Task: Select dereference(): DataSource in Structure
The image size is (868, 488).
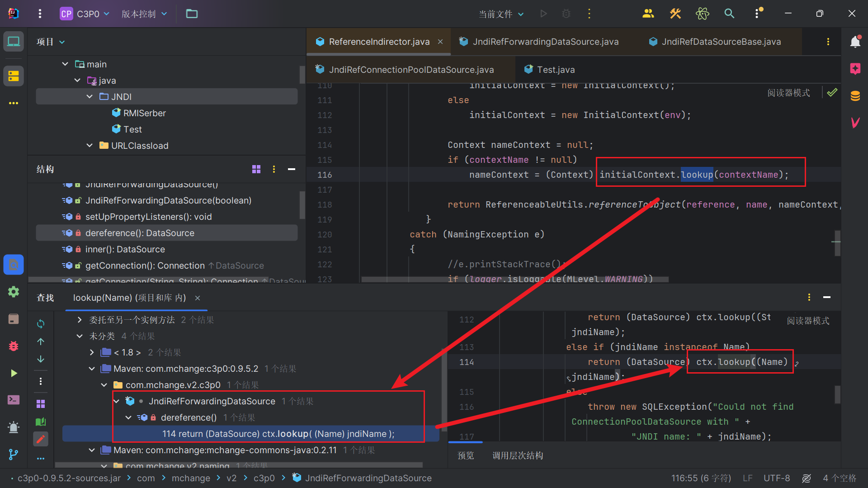Action: (166, 233)
